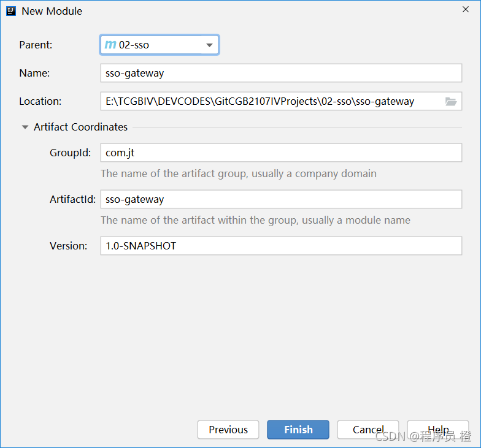This screenshot has height=448, width=481.
Task: Open the Parent dropdown arrow
Action: 209,45
